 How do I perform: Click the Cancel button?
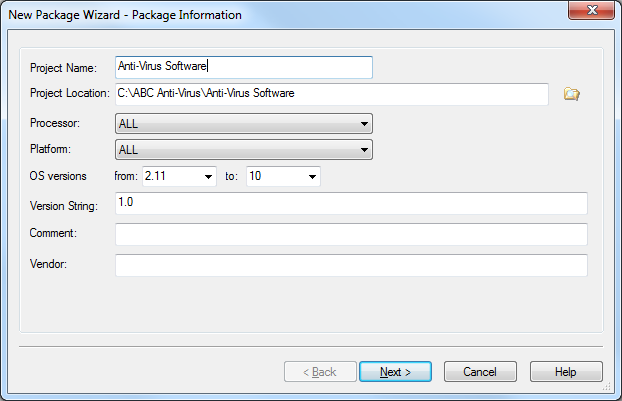coord(480,372)
